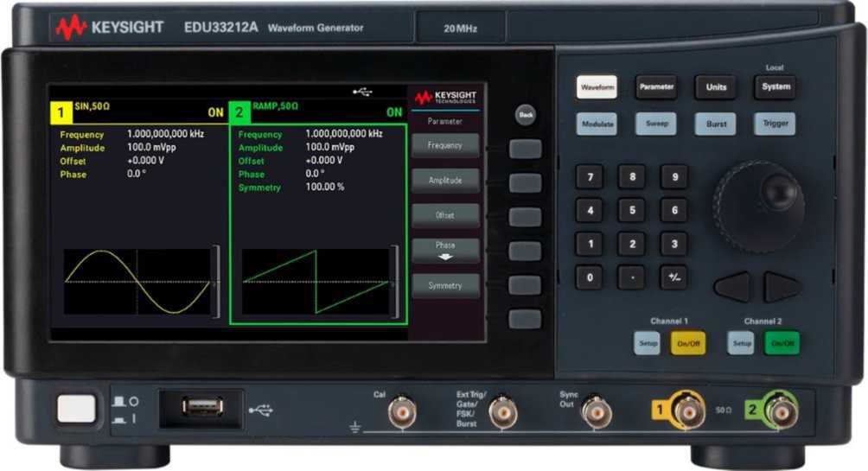868x471 pixels.
Task: Click channel 1 ON status indicator
Action: click(216, 113)
